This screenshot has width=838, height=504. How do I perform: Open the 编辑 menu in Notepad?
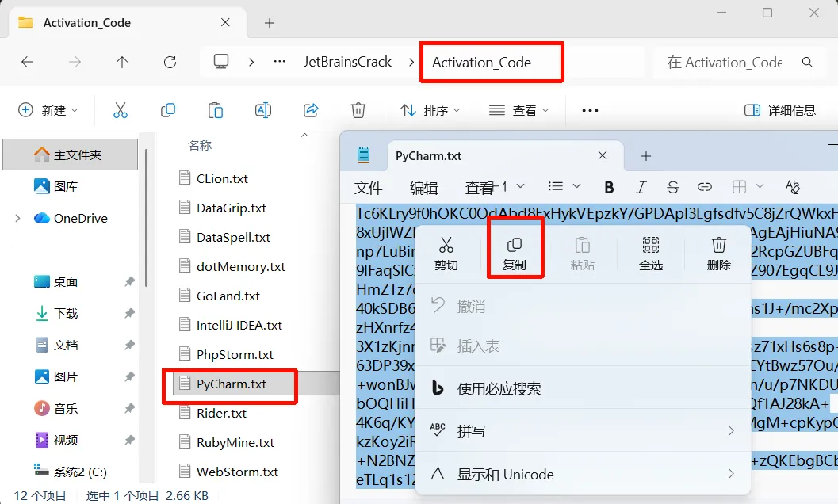pos(424,188)
